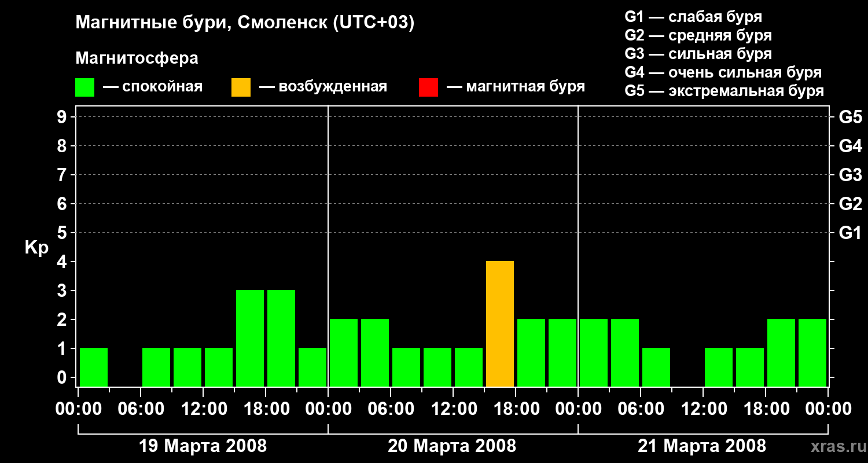Click the «06:00» time label above 19 Марта

tap(141, 409)
